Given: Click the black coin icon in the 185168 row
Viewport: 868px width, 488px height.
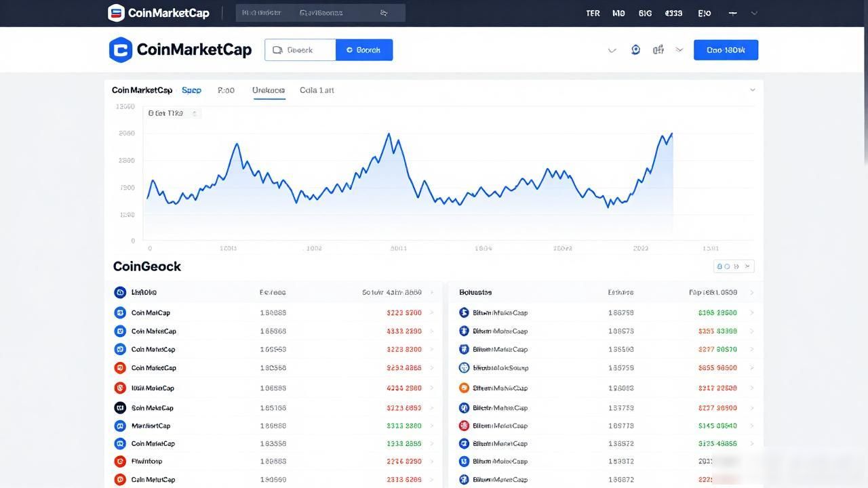Looking at the screenshot, I should 120,408.
